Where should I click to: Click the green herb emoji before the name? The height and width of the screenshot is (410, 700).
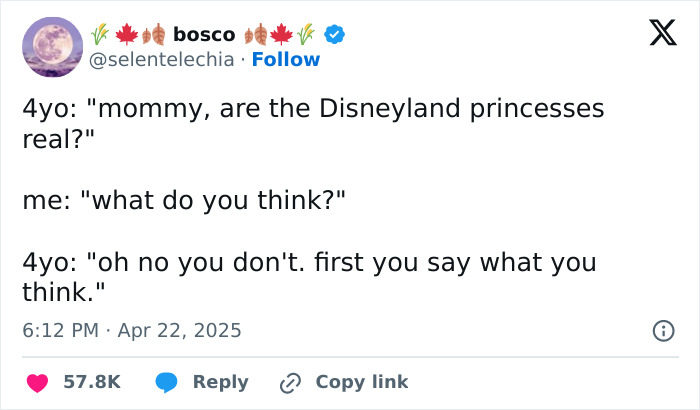pyautogui.click(x=100, y=34)
